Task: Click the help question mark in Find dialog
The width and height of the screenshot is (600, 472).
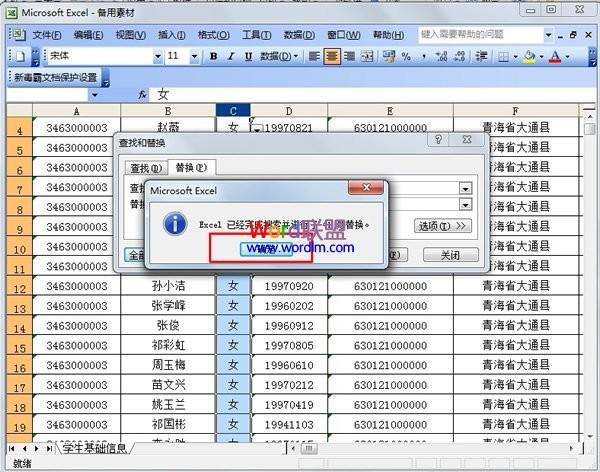Action: click(439, 139)
